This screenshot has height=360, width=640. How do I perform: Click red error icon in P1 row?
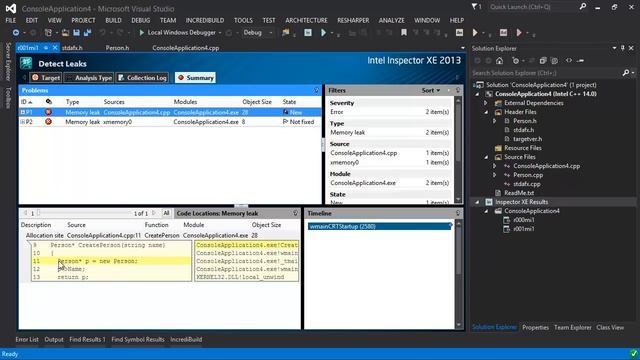[49, 112]
